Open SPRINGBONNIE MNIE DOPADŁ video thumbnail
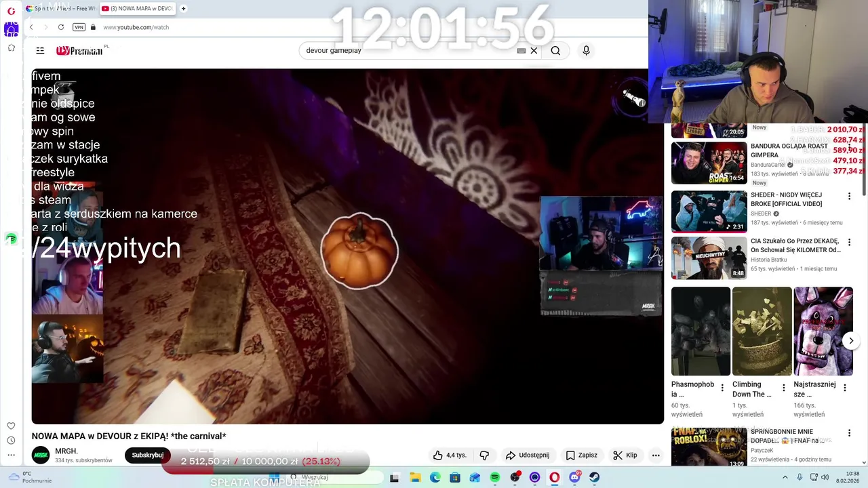This screenshot has width=868, height=488. [x=709, y=447]
